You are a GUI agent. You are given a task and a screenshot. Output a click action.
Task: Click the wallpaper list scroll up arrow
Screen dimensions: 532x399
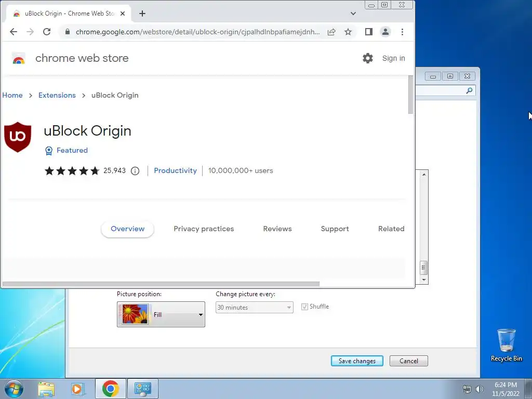point(424,175)
